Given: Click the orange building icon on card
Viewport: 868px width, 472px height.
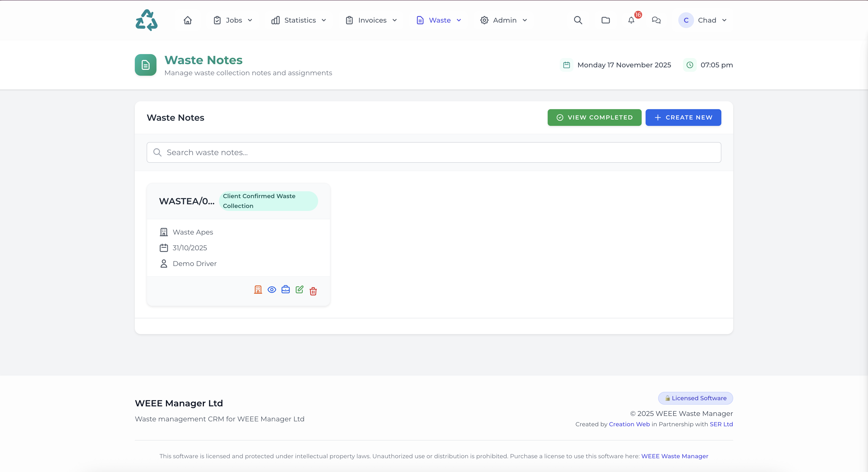Looking at the screenshot, I should click(x=258, y=290).
